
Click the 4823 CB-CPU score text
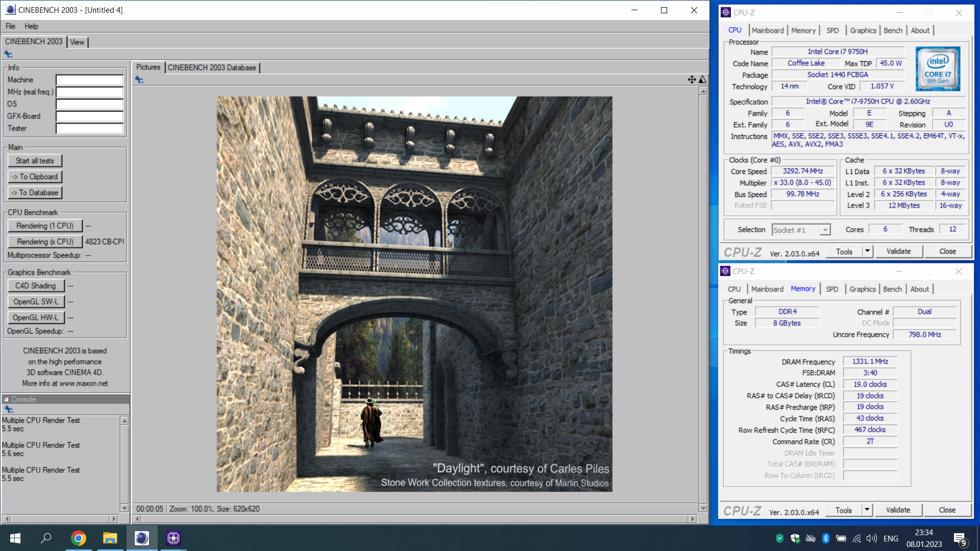[x=105, y=241]
